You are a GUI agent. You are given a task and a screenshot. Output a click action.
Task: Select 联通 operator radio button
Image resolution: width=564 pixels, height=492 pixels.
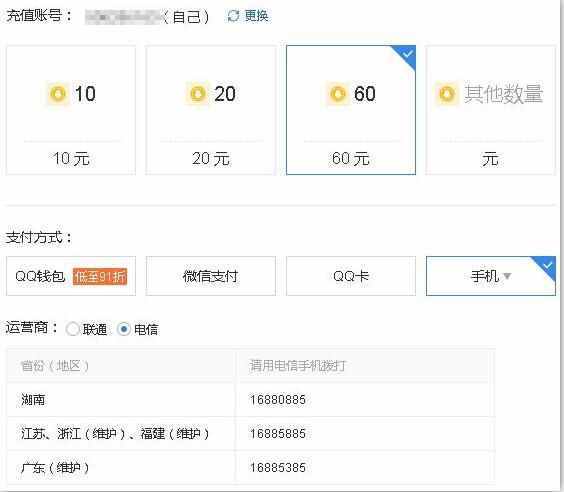[72, 329]
